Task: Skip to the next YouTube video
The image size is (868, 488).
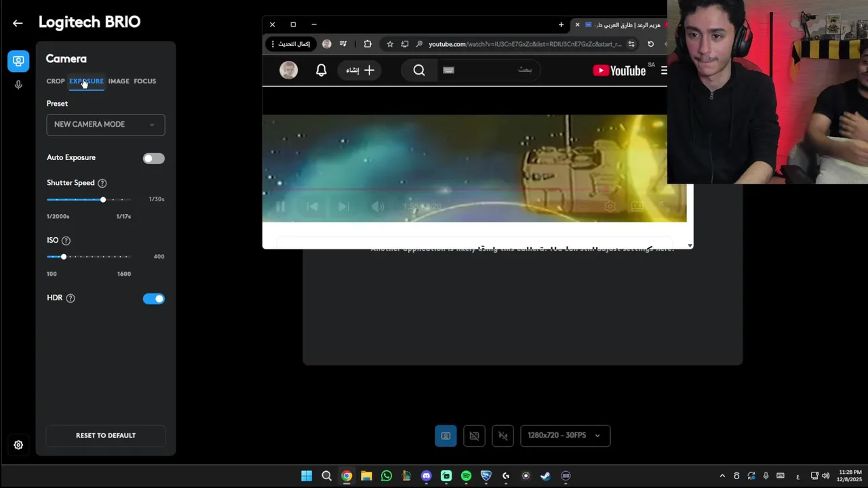Action: (344, 207)
